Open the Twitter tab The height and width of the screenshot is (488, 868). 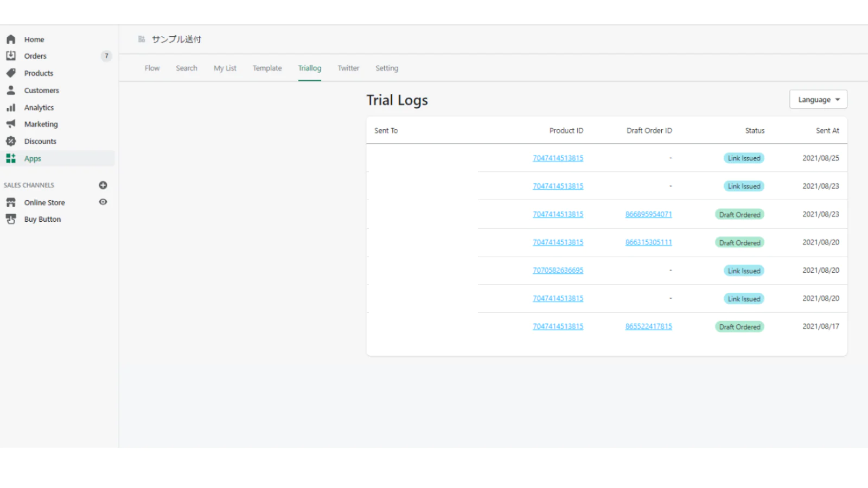click(x=348, y=68)
